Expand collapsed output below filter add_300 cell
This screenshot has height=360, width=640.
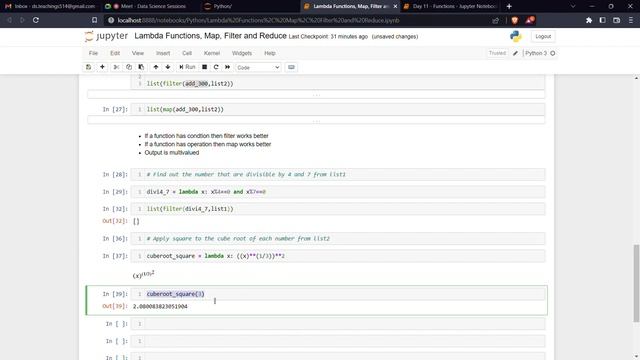point(316,95)
